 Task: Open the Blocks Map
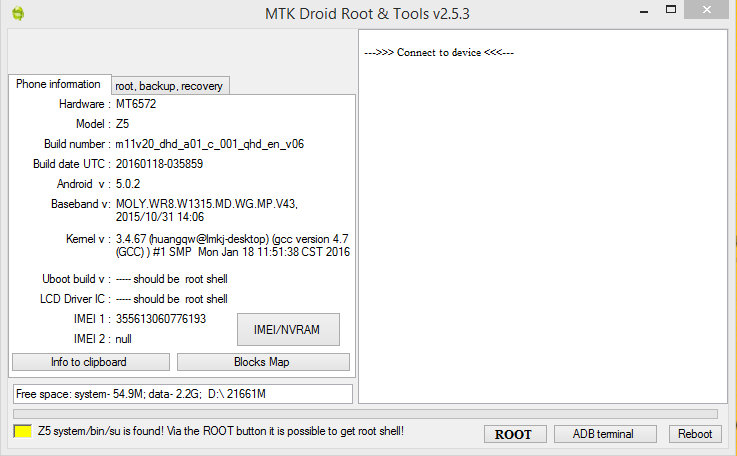(x=263, y=362)
